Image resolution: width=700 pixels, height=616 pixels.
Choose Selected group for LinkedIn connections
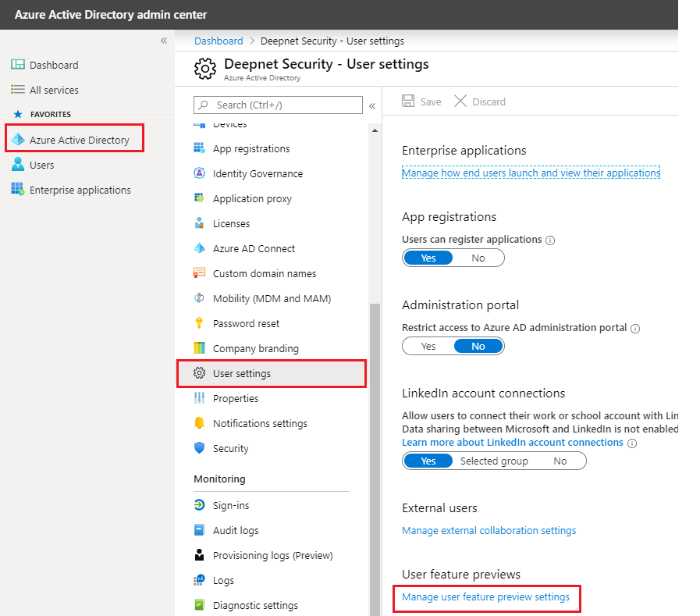pyautogui.click(x=494, y=461)
